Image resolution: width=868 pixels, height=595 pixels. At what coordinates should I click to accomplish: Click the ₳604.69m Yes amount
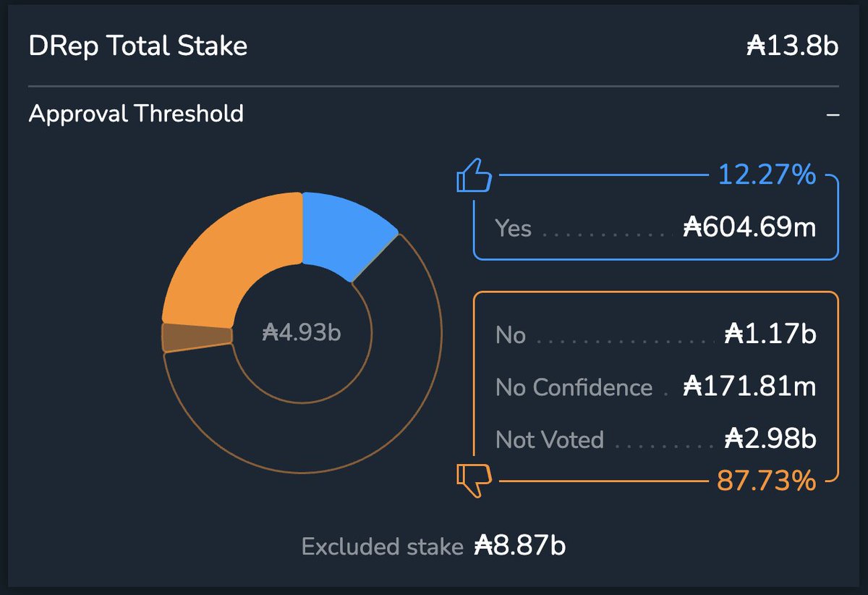click(x=749, y=229)
